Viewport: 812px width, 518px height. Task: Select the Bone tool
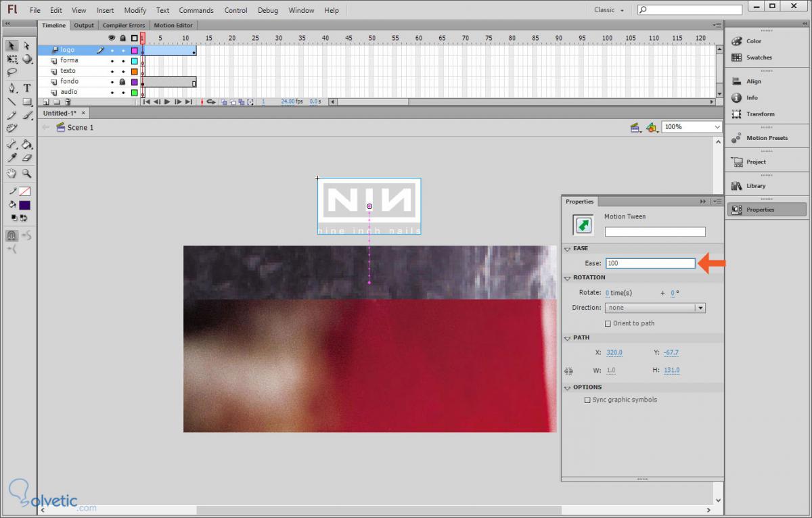(12, 144)
